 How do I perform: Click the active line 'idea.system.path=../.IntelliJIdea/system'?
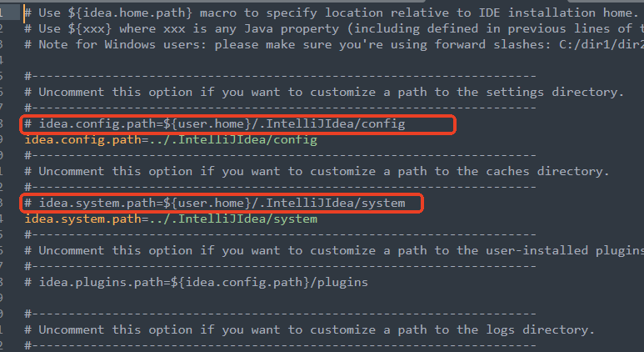tap(171, 219)
